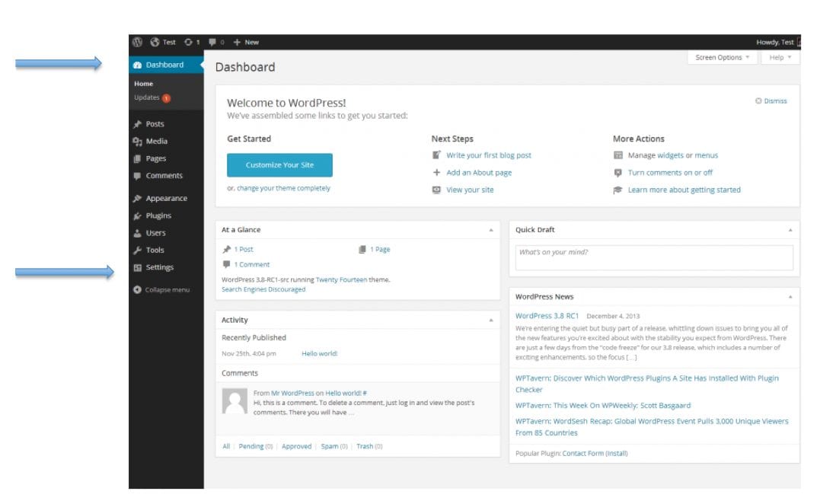The height and width of the screenshot is (504, 820).
Task: Click the Dismiss circle-x icon on the welcome panel
Action: [758, 101]
